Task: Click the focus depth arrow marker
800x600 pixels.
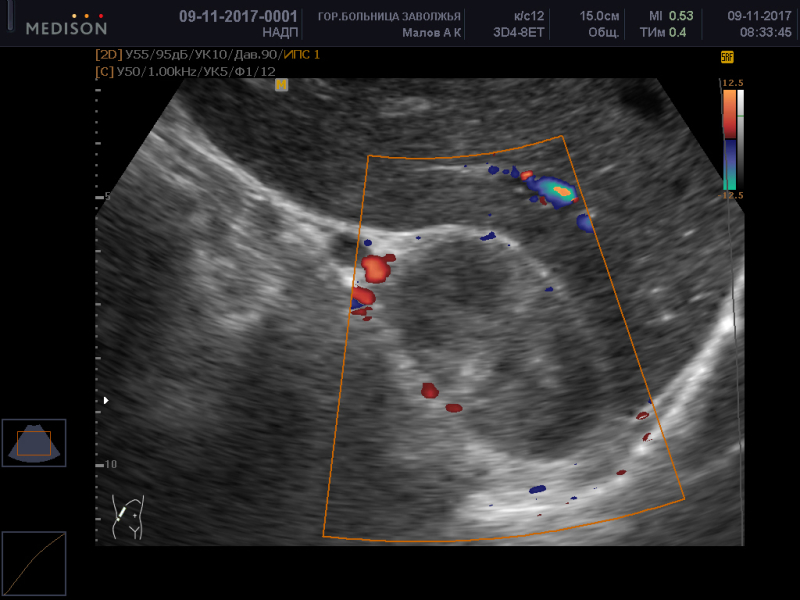Action: point(106,401)
